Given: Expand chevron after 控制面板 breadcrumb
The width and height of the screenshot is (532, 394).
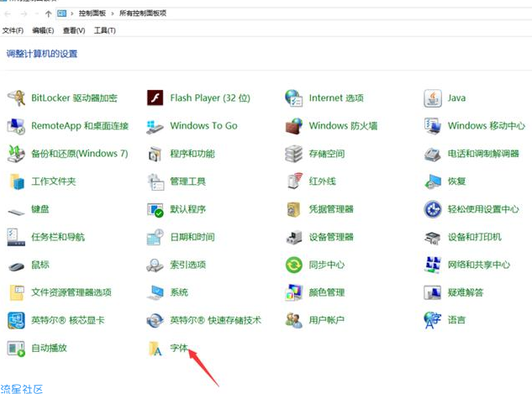Looking at the screenshot, I should 113,13.
